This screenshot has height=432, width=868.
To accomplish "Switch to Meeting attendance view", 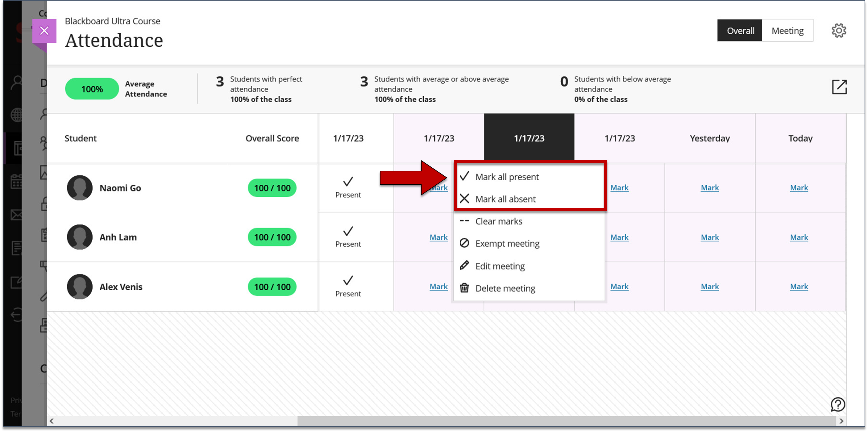I will pos(787,31).
